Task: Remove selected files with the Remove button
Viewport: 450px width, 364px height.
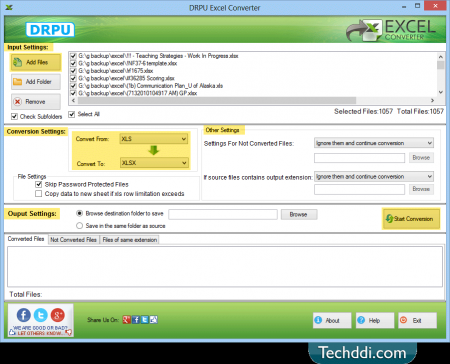Action: (36, 102)
